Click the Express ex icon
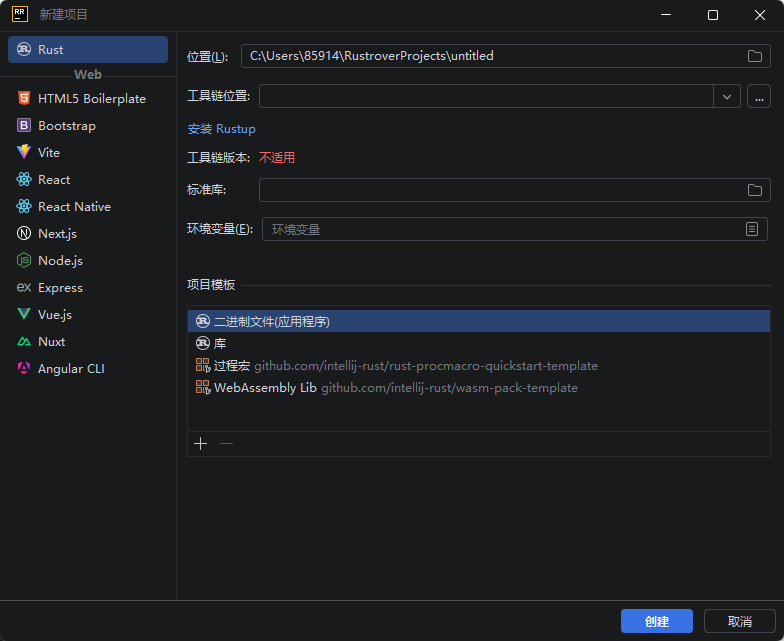This screenshot has height=641, width=784. coord(24,287)
